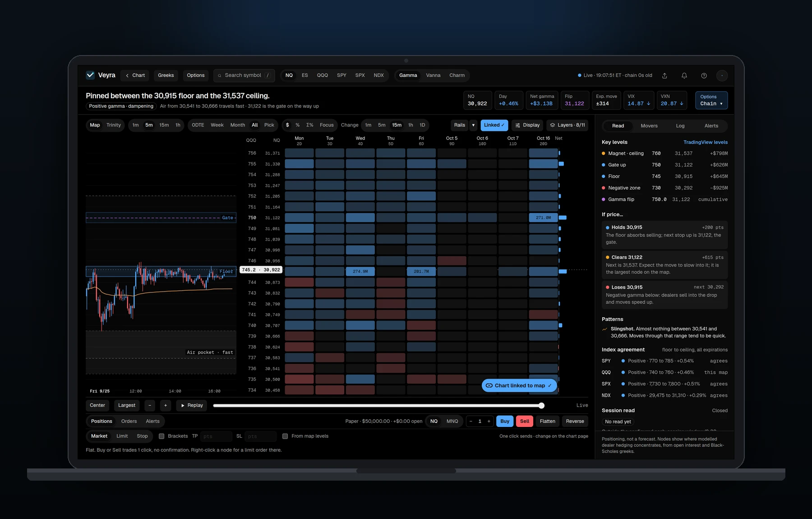Image resolution: width=812 pixels, height=519 pixels.
Task: Zoom in with the plus button
Action: point(166,405)
